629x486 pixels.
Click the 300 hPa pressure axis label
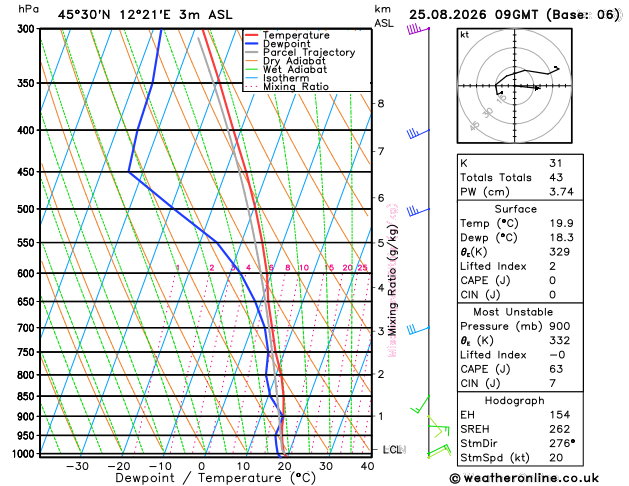tap(28, 29)
